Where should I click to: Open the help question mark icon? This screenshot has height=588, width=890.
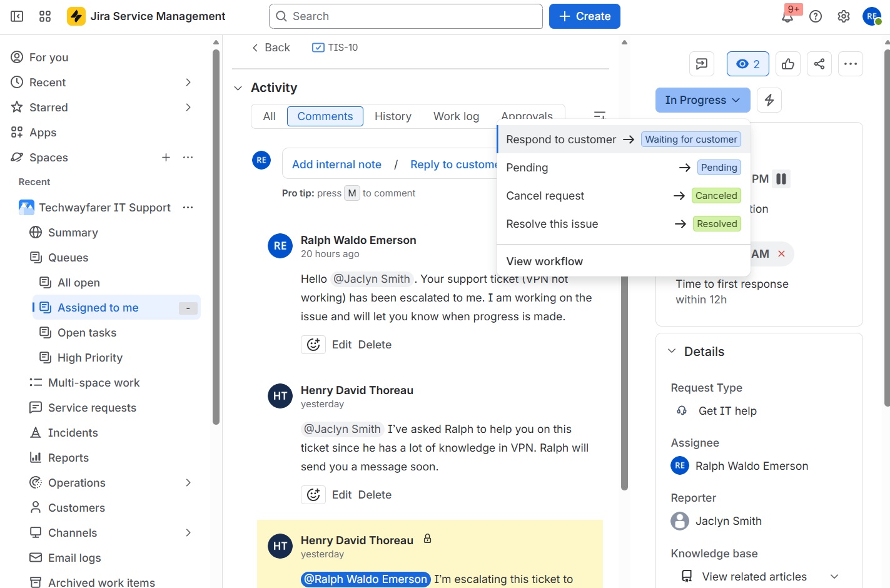coord(816,16)
